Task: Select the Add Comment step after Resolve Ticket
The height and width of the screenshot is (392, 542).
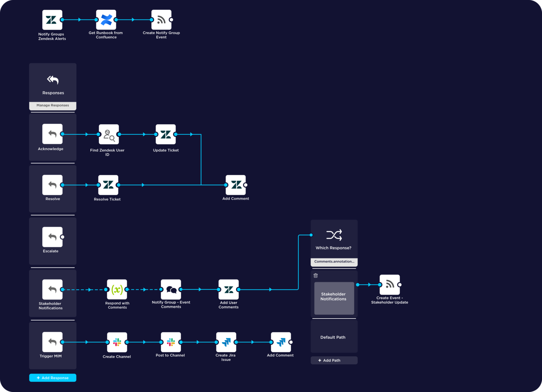Action: pyautogui.click(x=236, y=185)
